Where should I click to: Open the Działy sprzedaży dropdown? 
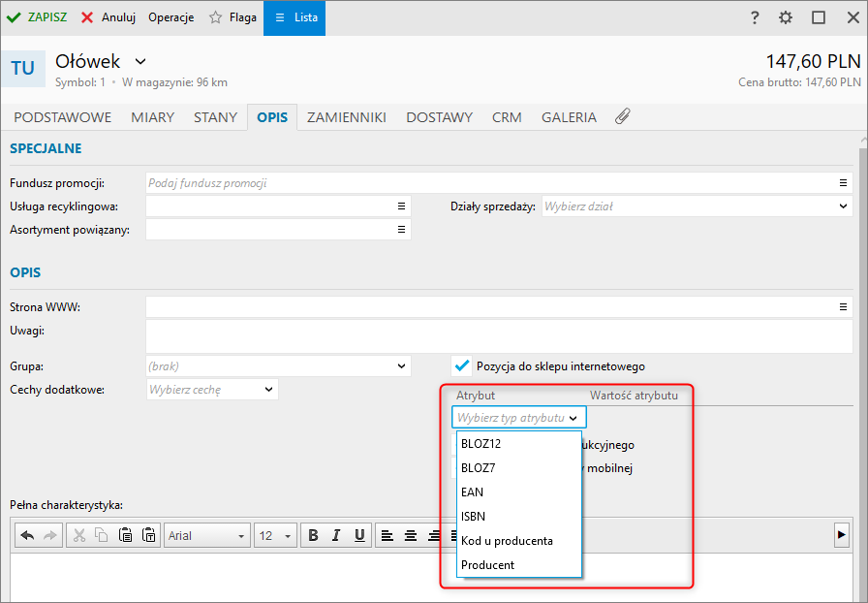pos(843,206)
